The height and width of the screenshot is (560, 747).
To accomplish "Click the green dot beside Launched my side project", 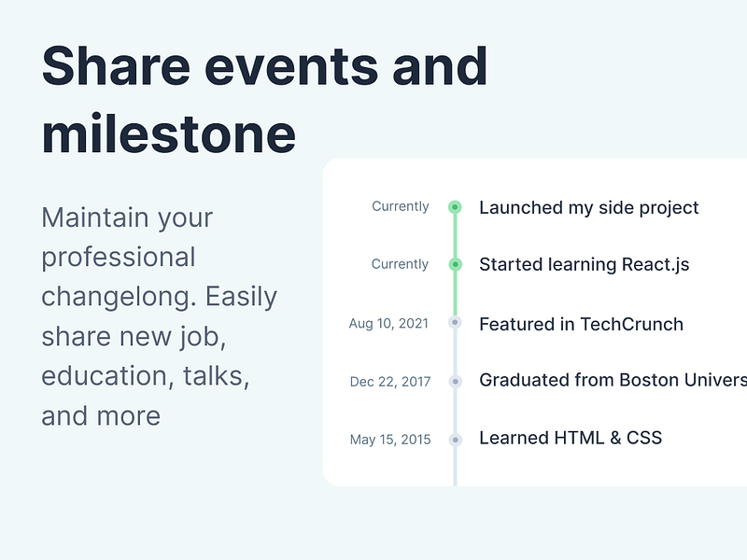I will (455, 207).
